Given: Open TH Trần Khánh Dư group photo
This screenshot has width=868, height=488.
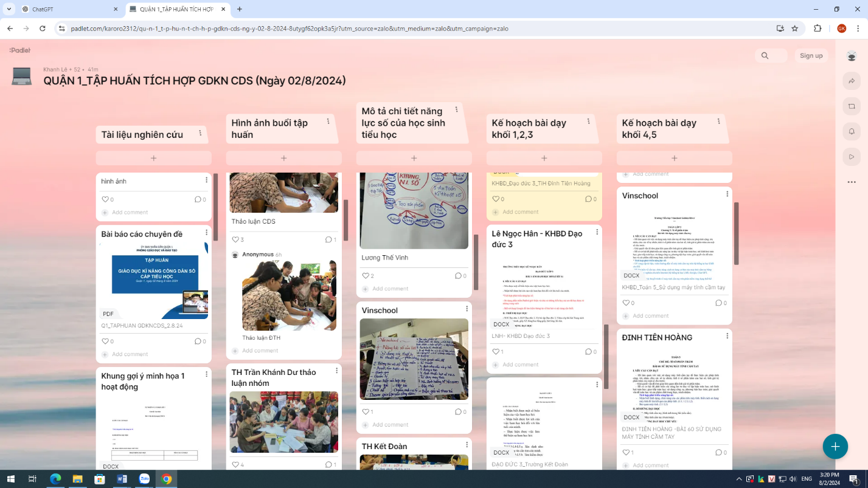Looking at the screenshot, I should pos(284,422).
